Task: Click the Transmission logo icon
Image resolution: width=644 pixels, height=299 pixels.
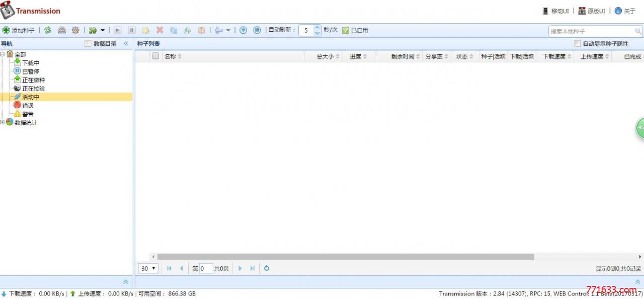Action: (8, 11)
